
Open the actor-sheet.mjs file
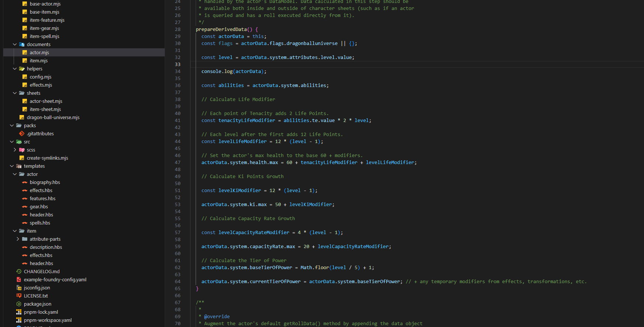[x=46, y=101]
